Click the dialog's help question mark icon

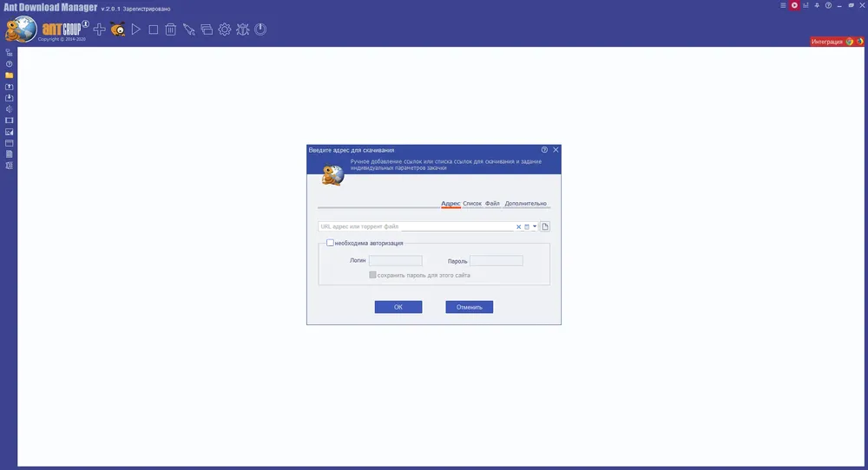tap(544, 150)
